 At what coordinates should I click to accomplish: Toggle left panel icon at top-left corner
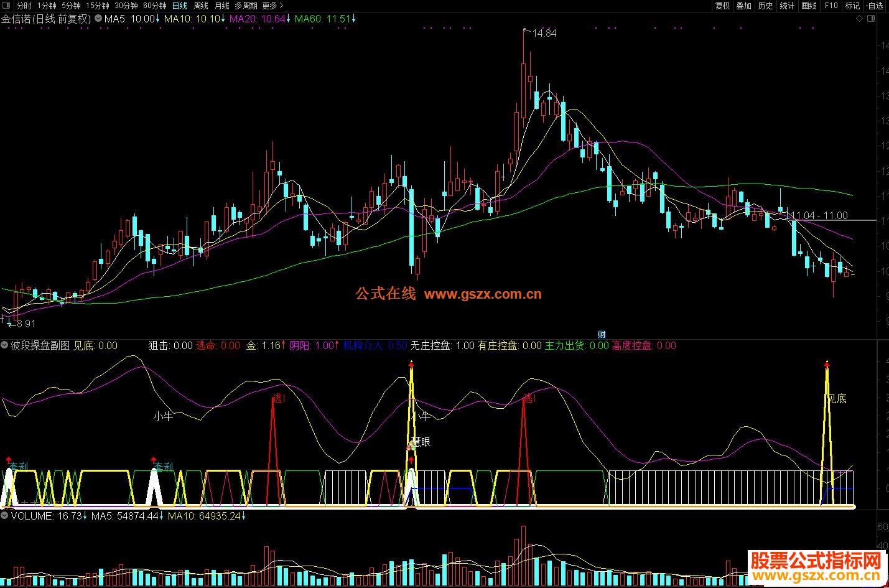click(x=6, y=6)
